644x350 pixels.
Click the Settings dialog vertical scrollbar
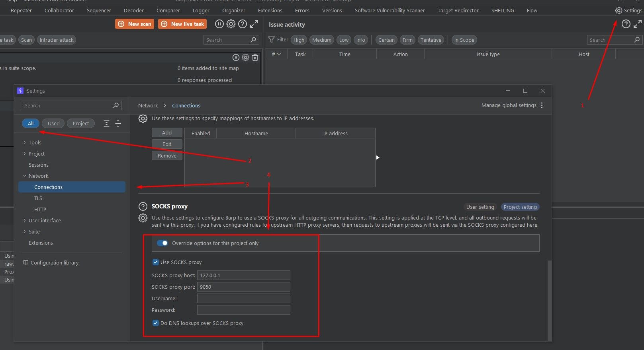550,300
